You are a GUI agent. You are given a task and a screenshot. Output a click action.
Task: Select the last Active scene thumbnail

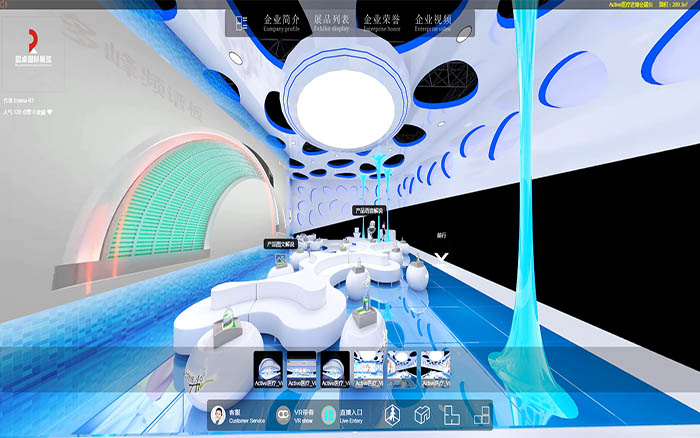point(434,369)
